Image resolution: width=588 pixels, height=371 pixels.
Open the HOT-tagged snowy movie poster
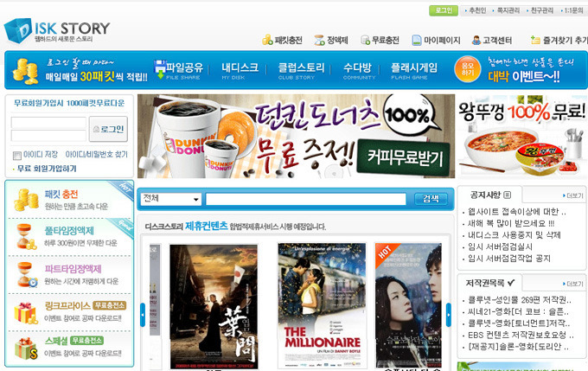(x=408, y=305)
